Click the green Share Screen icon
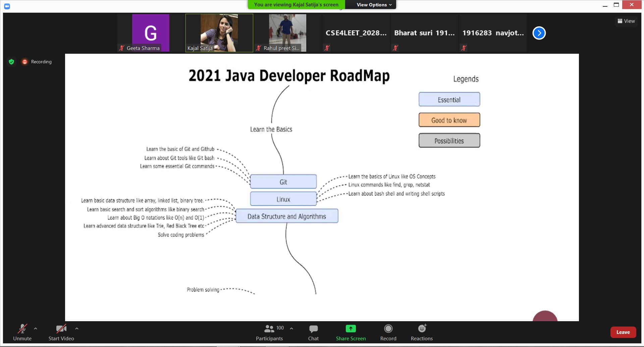 (x=351, y=329)
